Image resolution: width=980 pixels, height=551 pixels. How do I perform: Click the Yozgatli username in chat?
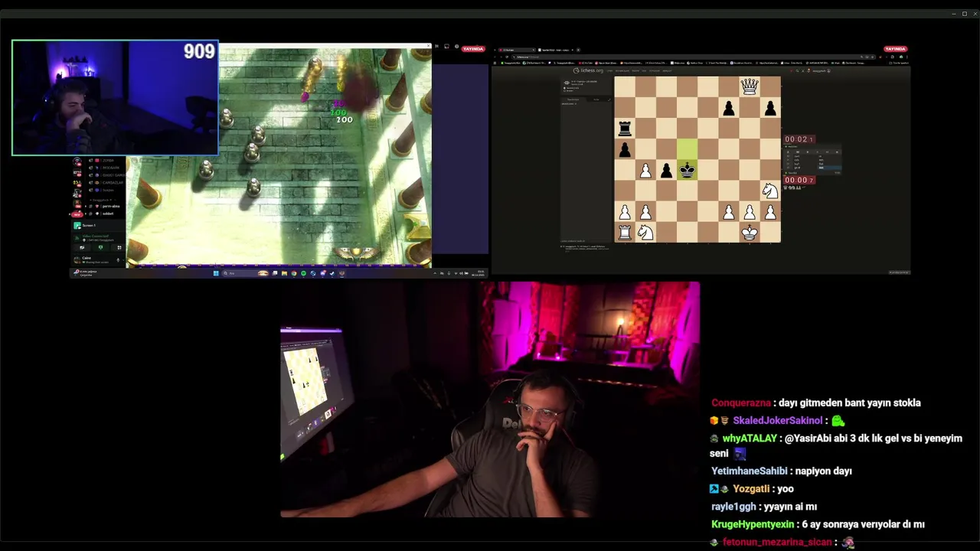[x=750, y=488]
